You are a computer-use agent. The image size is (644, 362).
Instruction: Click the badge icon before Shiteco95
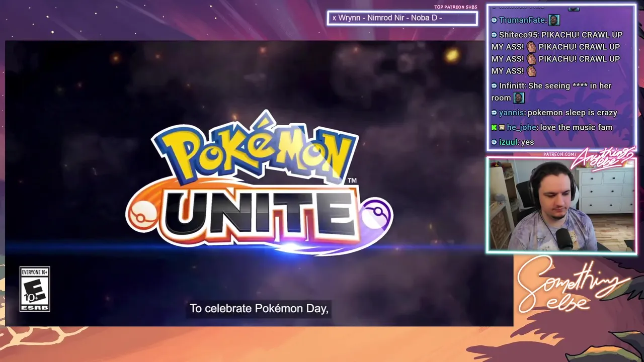pos(494,35)
